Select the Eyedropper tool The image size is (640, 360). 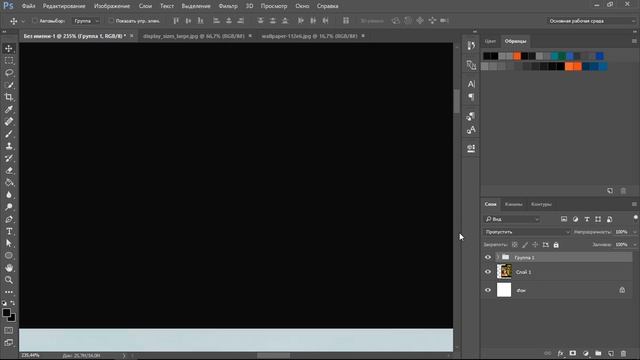[x=9, y=109]
